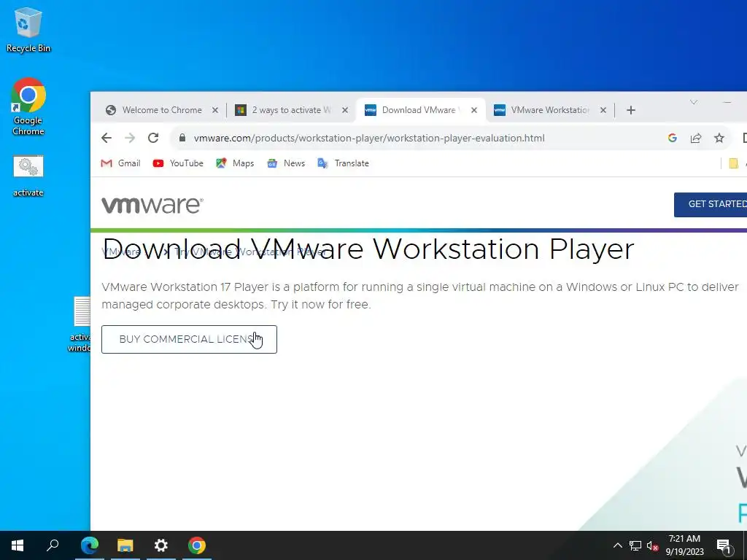Open the Maps bookmark
The width and height of the screenshot is (747, 560).
235,163
